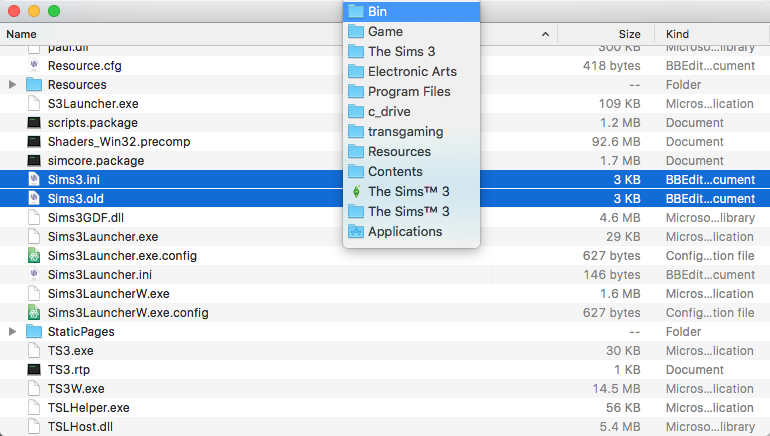Zoom the Finder window with green button
This screenshot has height=436, width=770.
54,11
